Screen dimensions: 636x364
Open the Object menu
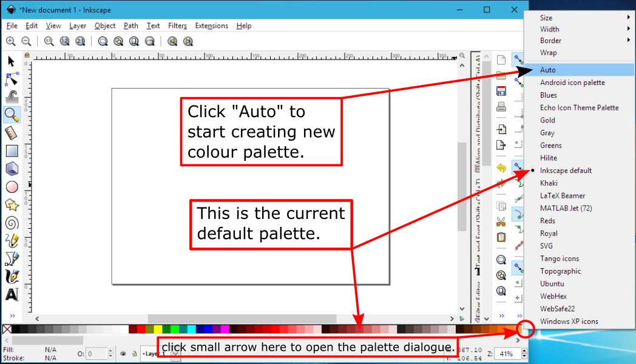coord(105,25)
